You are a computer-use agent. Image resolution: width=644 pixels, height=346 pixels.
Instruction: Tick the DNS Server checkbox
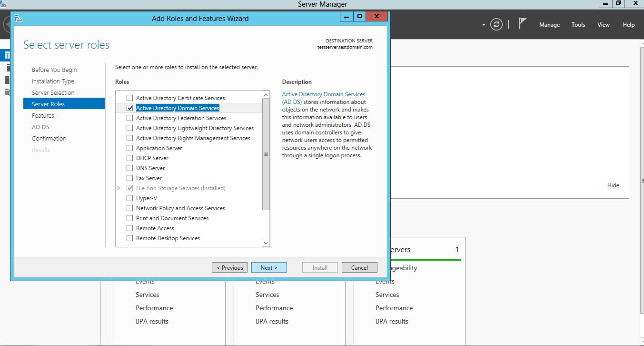point(129,168)
